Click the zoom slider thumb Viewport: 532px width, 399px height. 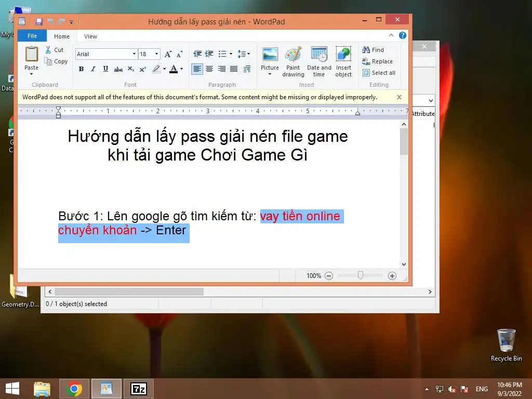tap(361, 275)
